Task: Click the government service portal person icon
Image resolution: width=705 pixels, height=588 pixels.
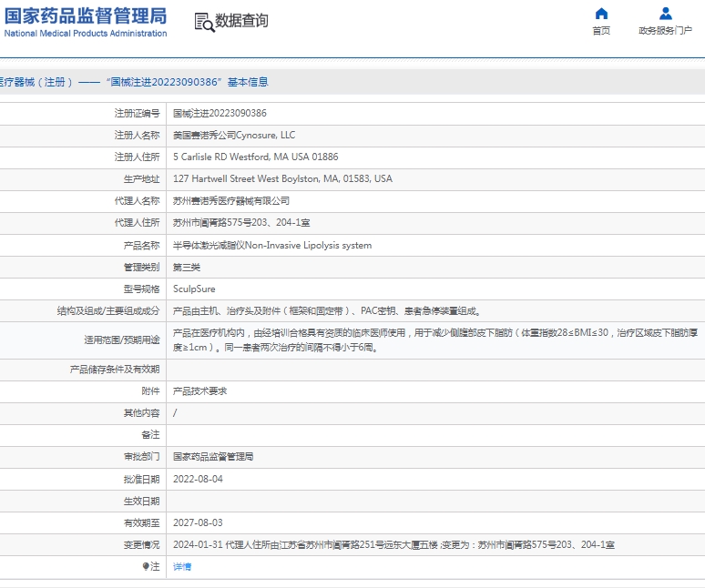Action: pyautogui.click(x=666, y=14)
